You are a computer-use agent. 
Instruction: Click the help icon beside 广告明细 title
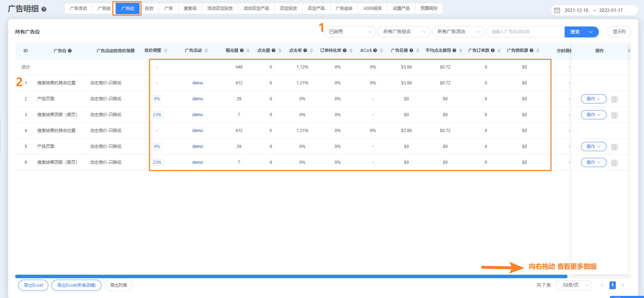pyautogui.click(x=44, y=10)
